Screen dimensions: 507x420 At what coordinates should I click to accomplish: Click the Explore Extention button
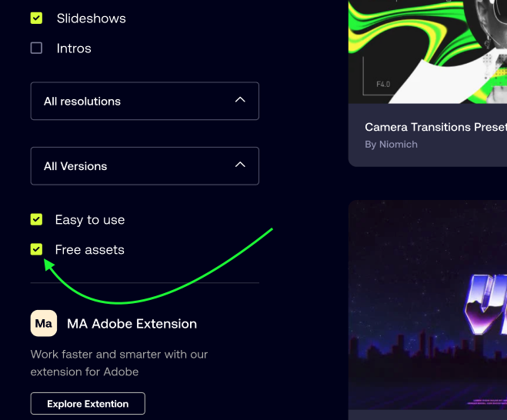88,404
